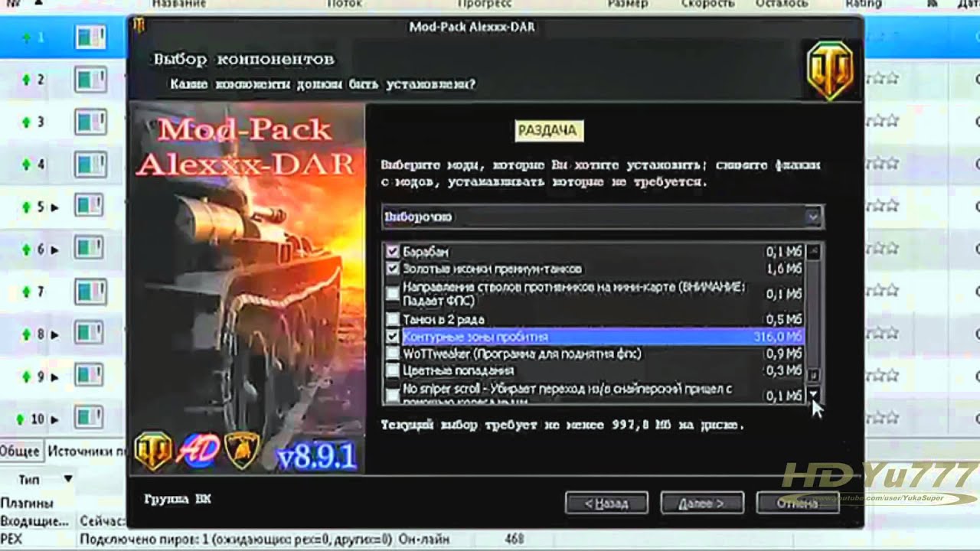Expand torrent row 6 triangle
980x551 pixels.
click(54, 250)
